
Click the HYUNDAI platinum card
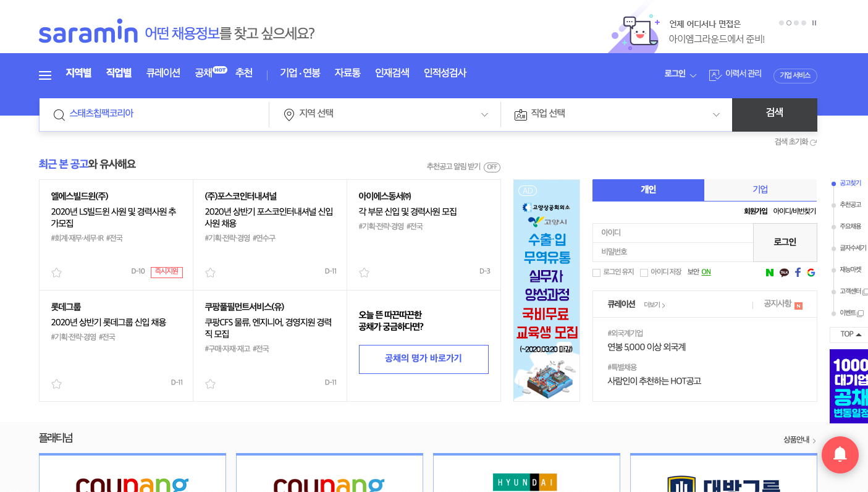tap(526, 473)
